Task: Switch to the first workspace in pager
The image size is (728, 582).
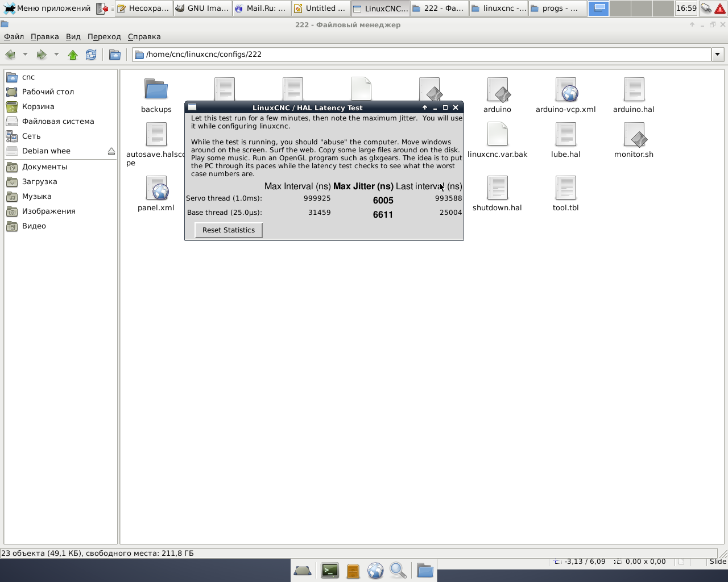Action: [599, 9]
